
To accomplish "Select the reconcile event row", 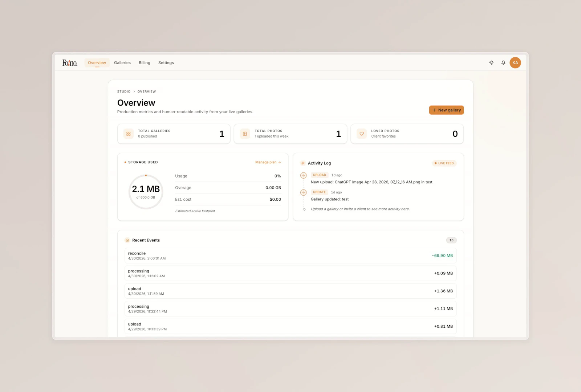I will (290, 256).
